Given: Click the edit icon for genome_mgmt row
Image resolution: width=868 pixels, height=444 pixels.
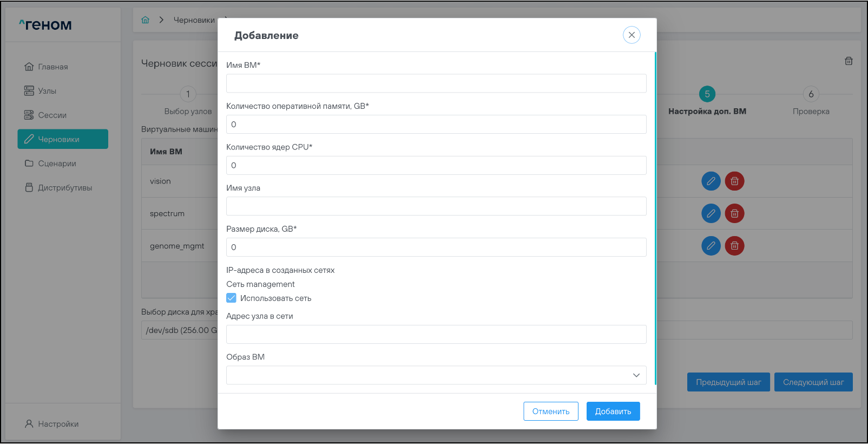Looking at the screenshot, I should (711, 246).
